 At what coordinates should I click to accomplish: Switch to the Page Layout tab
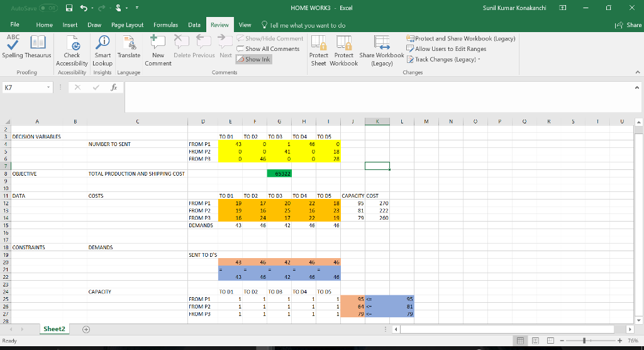[127, 25]
